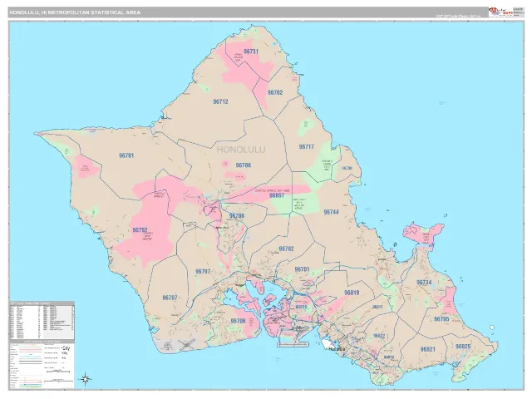Image resolution: width=532 pixels, height=399 pixels.
Task: Select ZIP code label 96782
Action: pyautogui.click(x=286, y=249)
